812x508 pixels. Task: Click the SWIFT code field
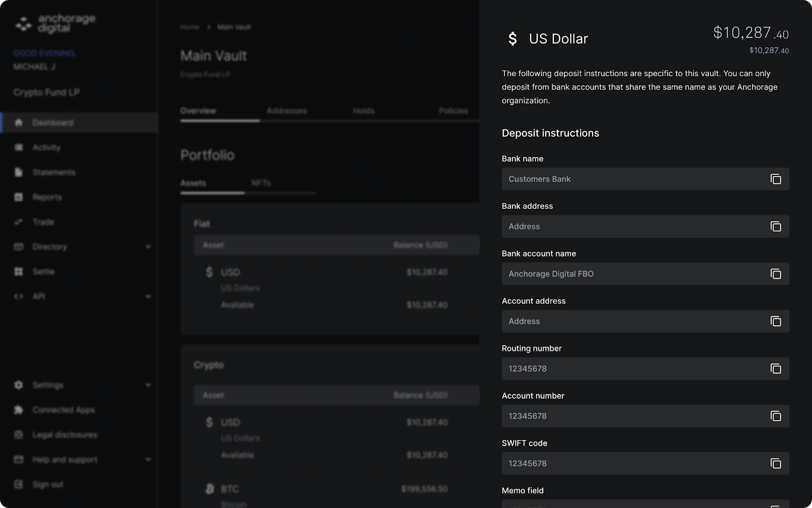(x=645, y=463)
